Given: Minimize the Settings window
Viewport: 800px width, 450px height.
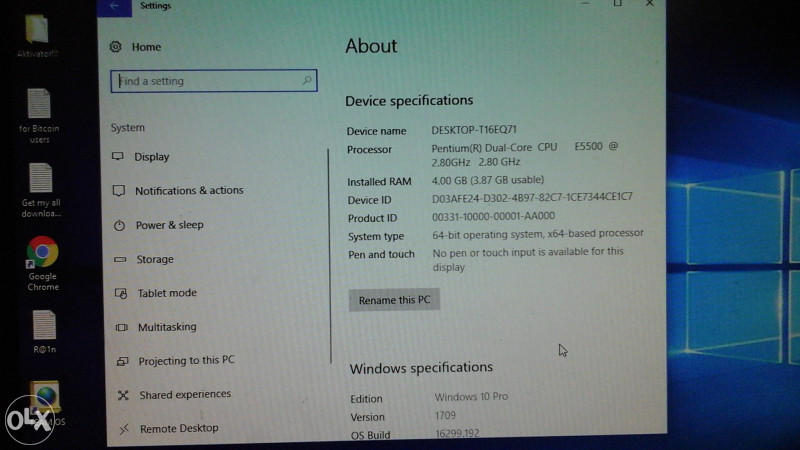Looking at the screenshot, I should [x=585, y=4].
